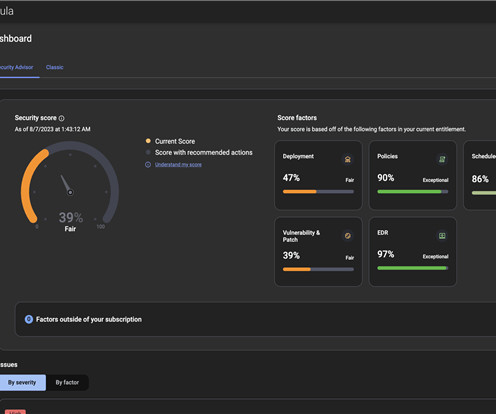Select the By severity issues view
Screen dimensions: 496x414
point(22,382)
